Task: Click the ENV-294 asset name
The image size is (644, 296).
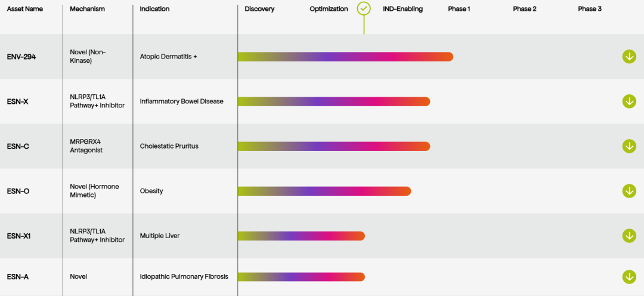Action: (21, 57)
